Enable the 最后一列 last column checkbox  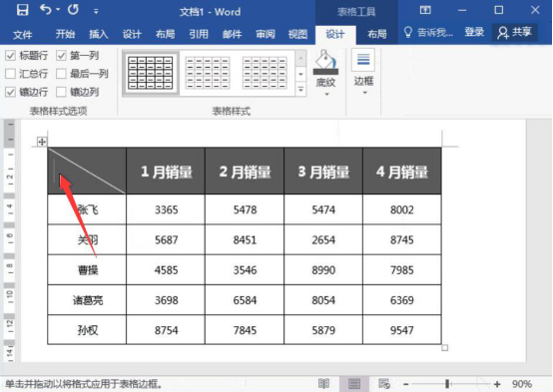(x=61, y=74)
